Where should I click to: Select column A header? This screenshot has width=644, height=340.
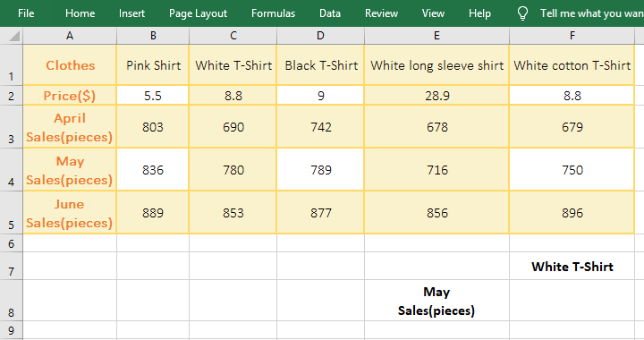click(x=70, y=36)
